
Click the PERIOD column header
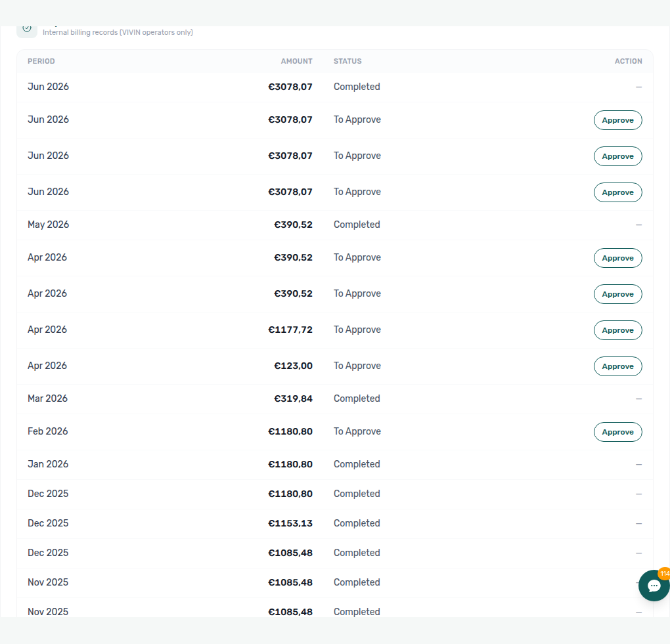41,61
